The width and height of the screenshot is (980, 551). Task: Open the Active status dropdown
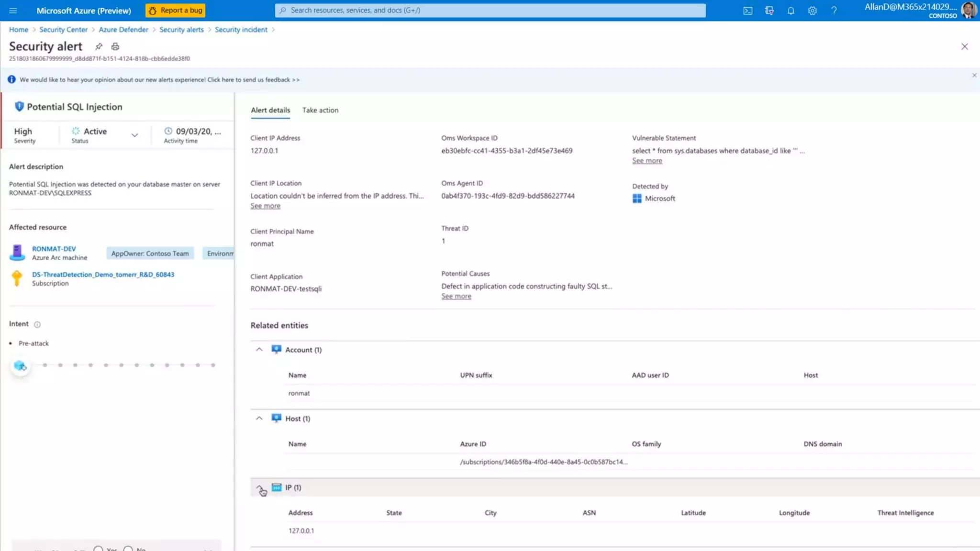click(134, 135)
